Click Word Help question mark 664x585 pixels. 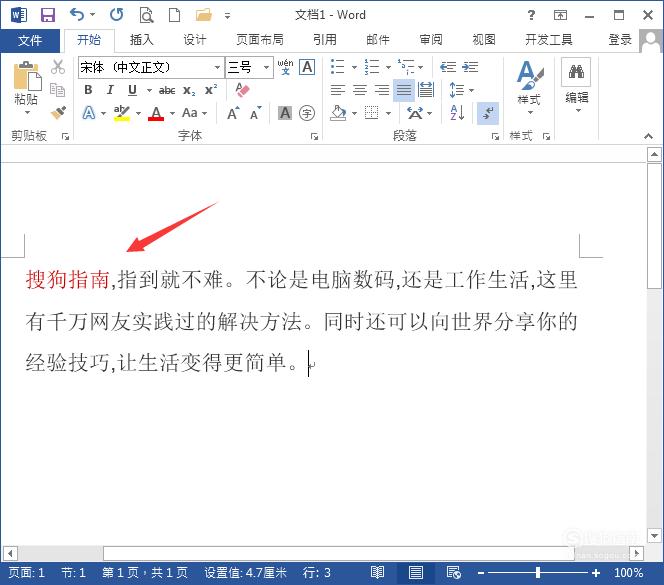[x=531, y=15]
